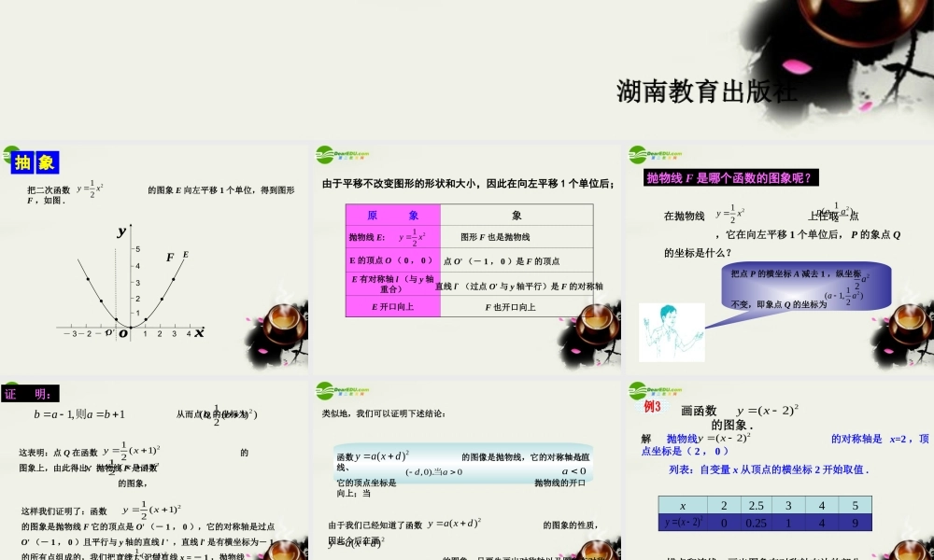
Task: Click the cell E 的顶点 O（0，0）
Action: [392, 260]
